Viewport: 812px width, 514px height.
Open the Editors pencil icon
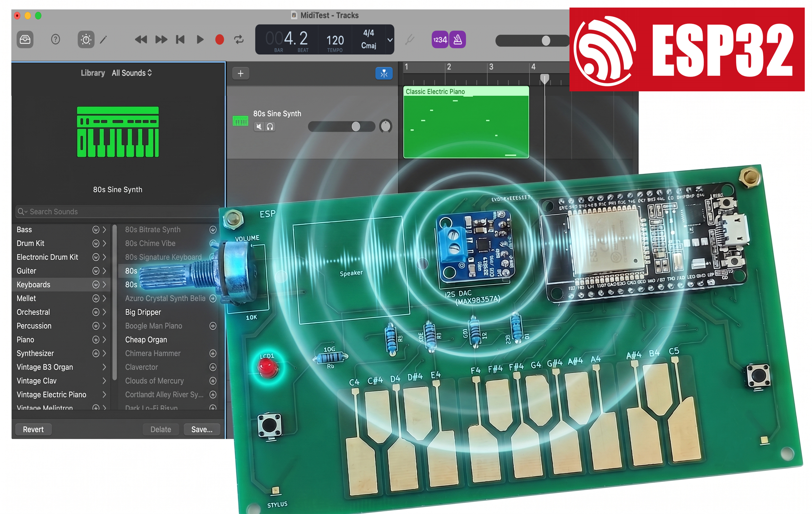104,40
